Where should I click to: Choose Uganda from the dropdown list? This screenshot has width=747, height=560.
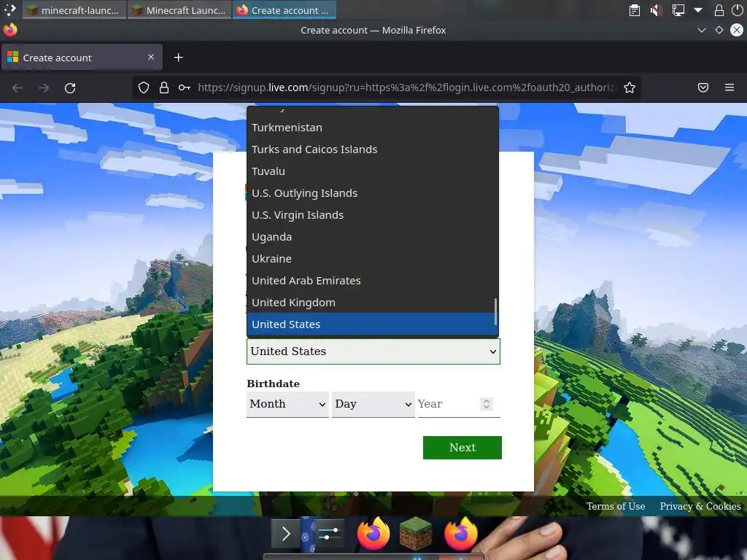tap(373, 237)
